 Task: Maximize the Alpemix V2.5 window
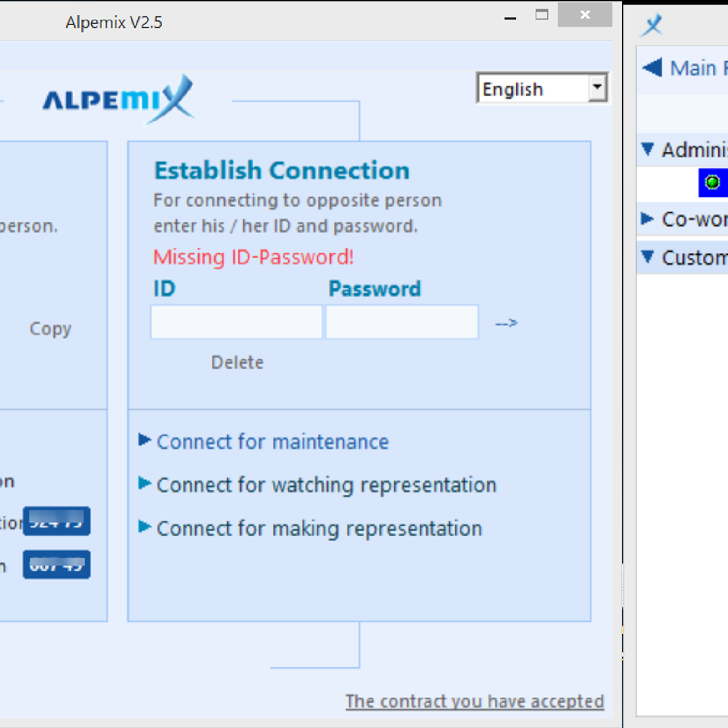click(541, 15)
